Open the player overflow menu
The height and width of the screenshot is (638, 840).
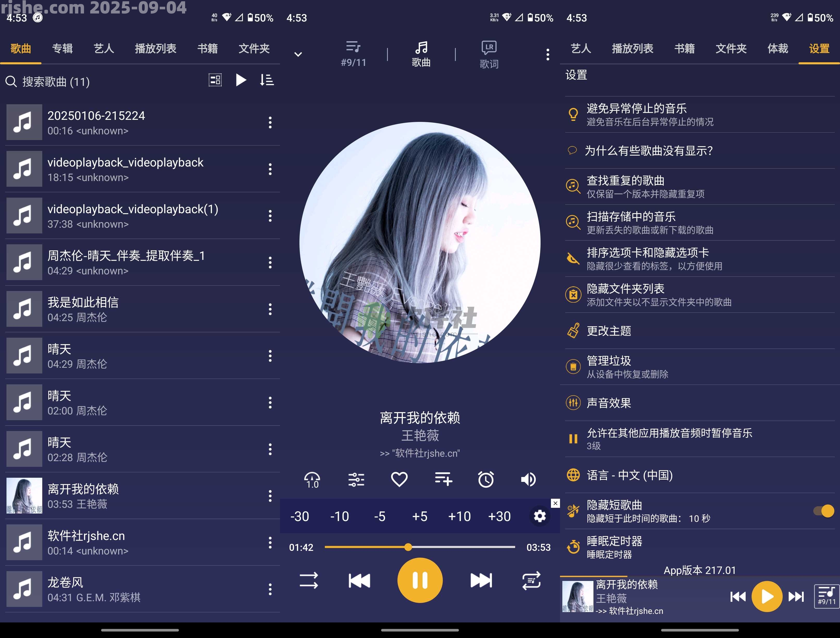(548, 54)
